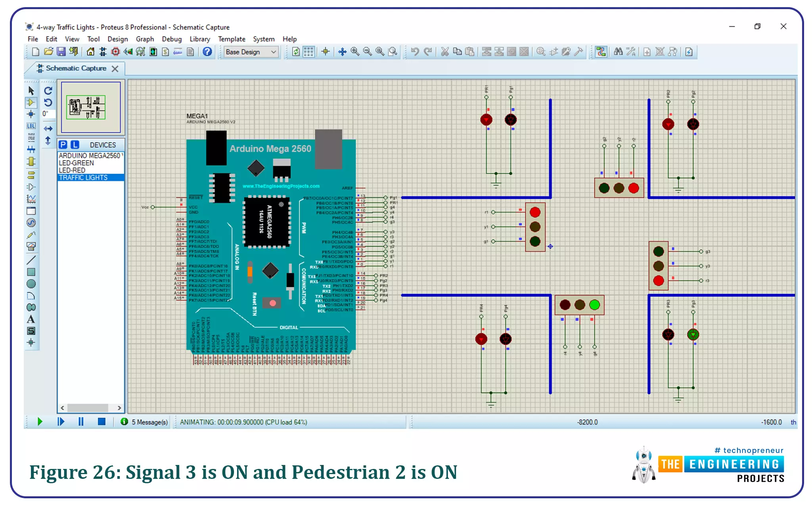Click the play simulation button
812x509 pixels.
click(40, 422)
